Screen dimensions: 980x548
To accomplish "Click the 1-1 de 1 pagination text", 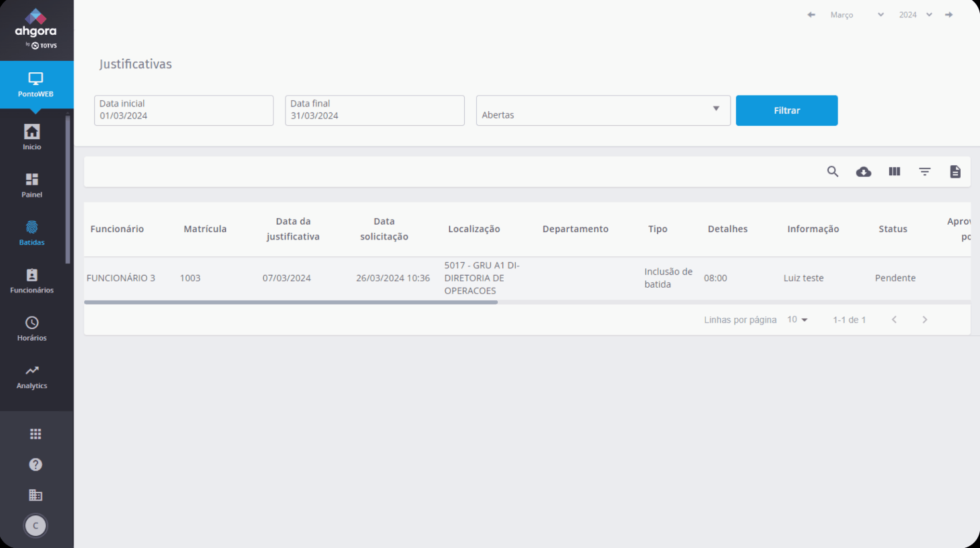I will [x=850, y=320].
